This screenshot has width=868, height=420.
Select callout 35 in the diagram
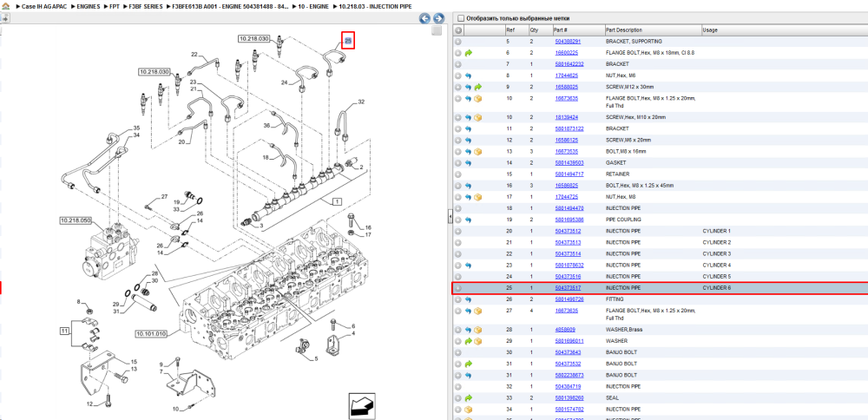point(136,128)
